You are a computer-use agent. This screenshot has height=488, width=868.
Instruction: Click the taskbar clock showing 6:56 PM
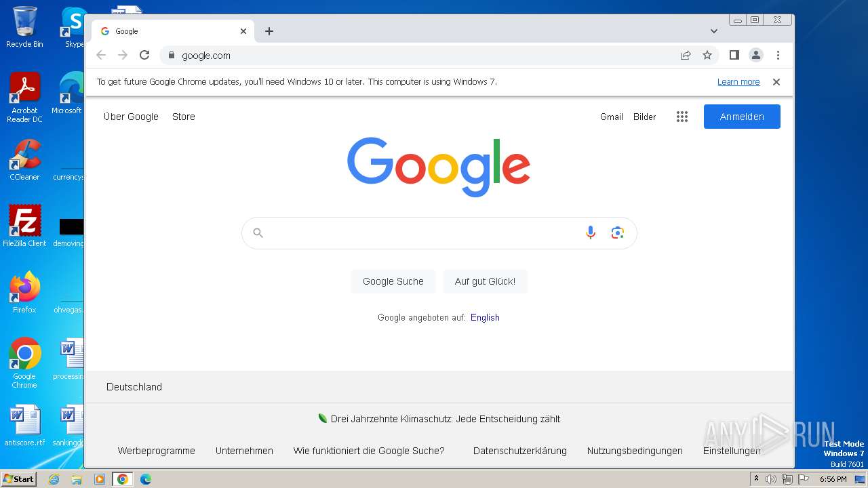tap(833, 479)
